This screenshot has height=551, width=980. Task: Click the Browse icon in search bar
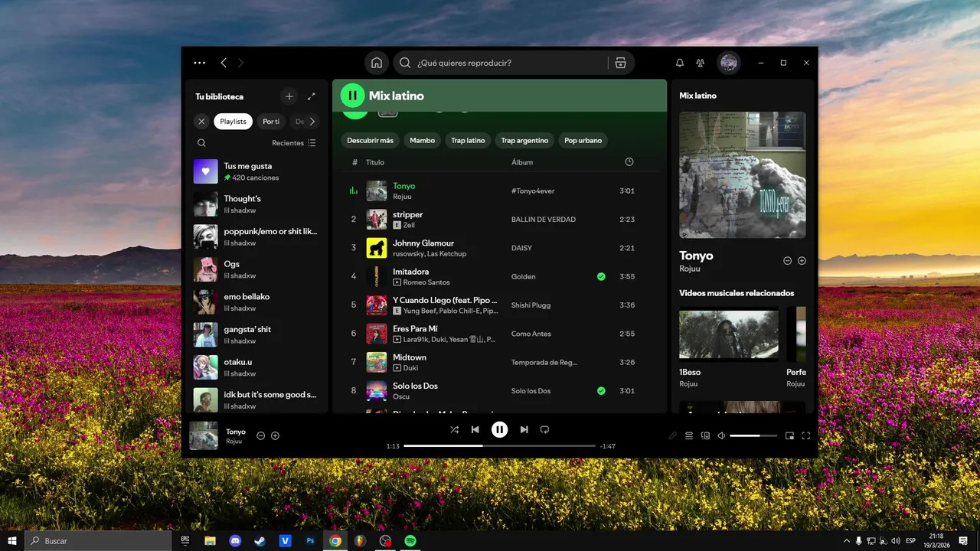click(x=621, y=63)
